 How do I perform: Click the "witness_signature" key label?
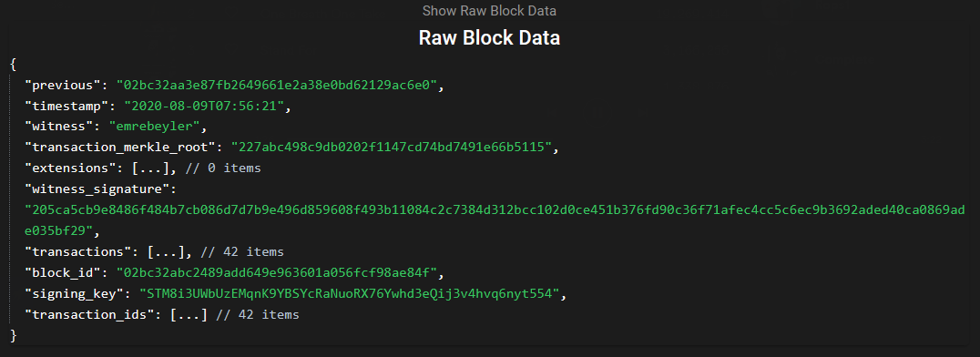[x=97, y=189]
